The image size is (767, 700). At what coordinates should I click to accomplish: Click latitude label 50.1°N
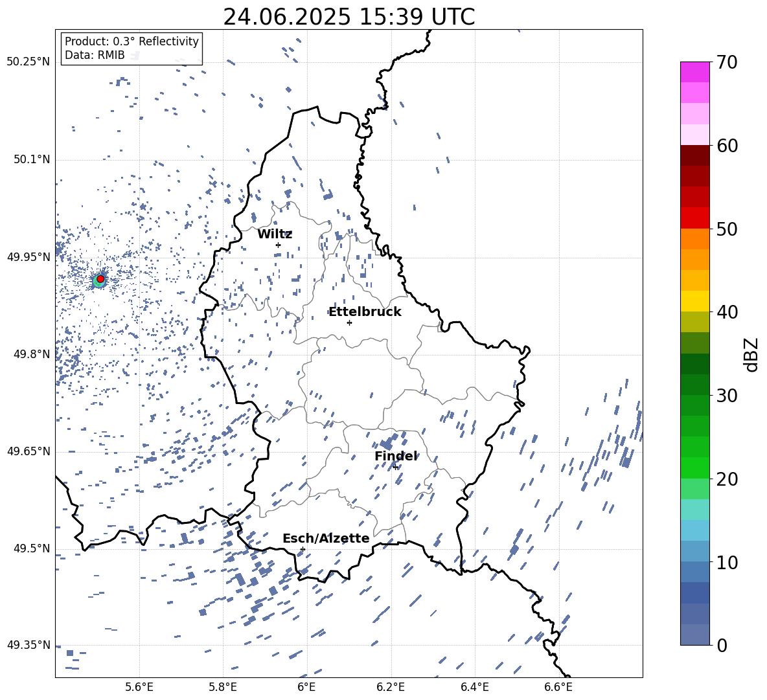(x=32, y=160)
